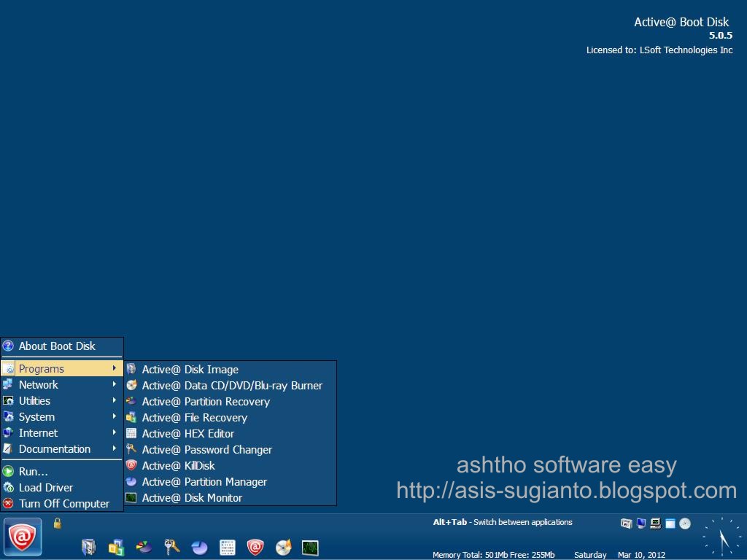
Task: Click the large analog clock on taskbar
Action: pyautogui.click(x=723, y=538)
